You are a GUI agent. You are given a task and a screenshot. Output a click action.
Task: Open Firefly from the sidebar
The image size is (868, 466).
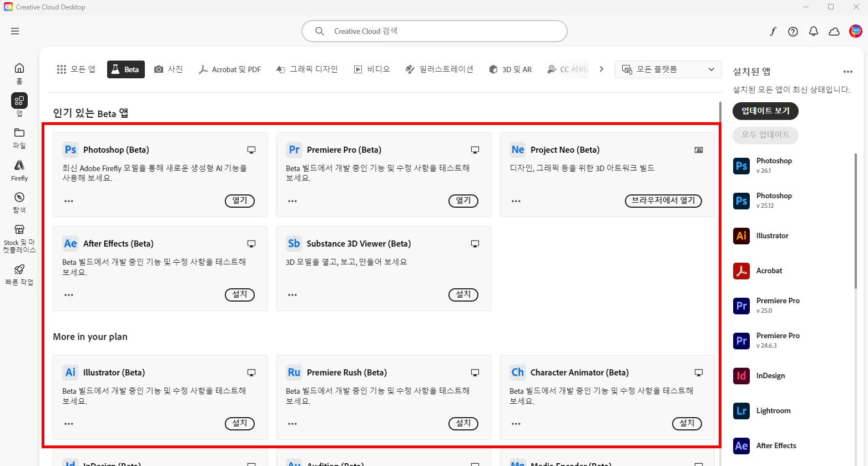pos(19,170)
